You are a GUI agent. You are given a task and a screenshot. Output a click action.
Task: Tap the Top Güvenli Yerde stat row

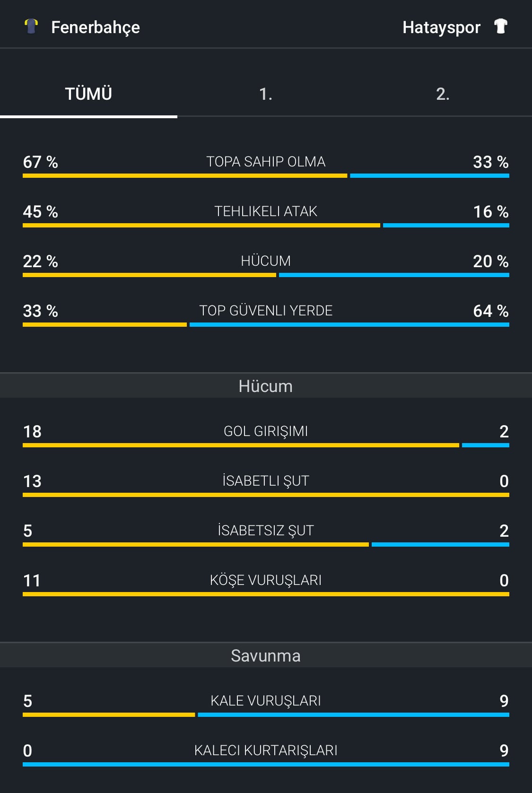point(266,313)
